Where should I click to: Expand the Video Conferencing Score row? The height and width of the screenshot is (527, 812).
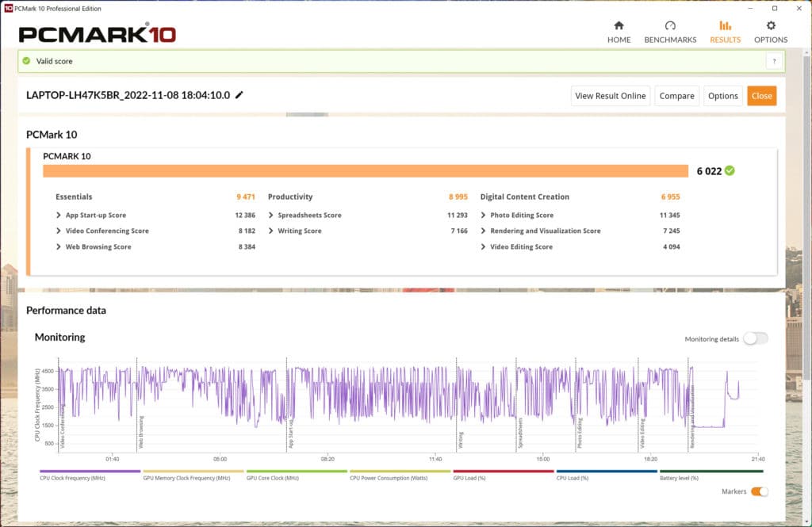[x=59, y=231]
